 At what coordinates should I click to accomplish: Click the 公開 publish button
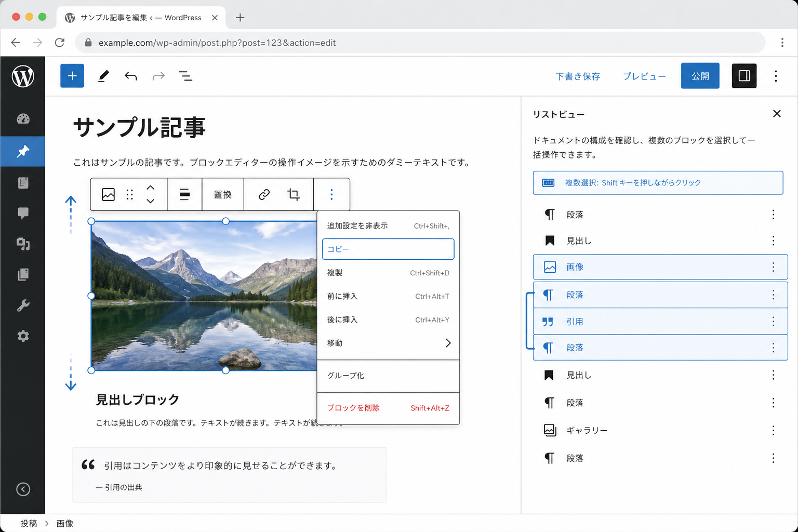point(700,76)
